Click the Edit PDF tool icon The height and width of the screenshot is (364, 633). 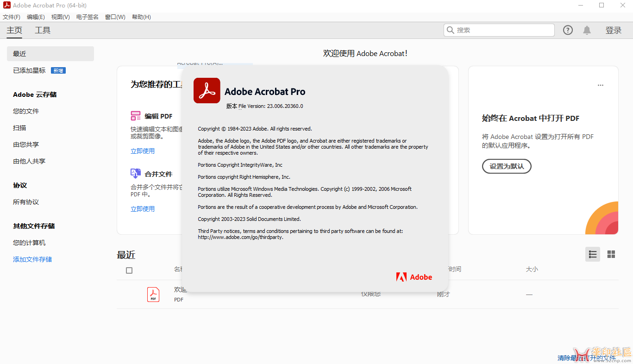pyautogui.click(x=136, y=116)
